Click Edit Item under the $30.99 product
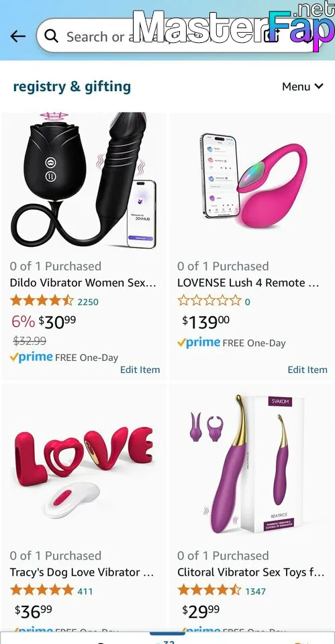The width and height of the screenshot is (335, 644). pos(140,370)
